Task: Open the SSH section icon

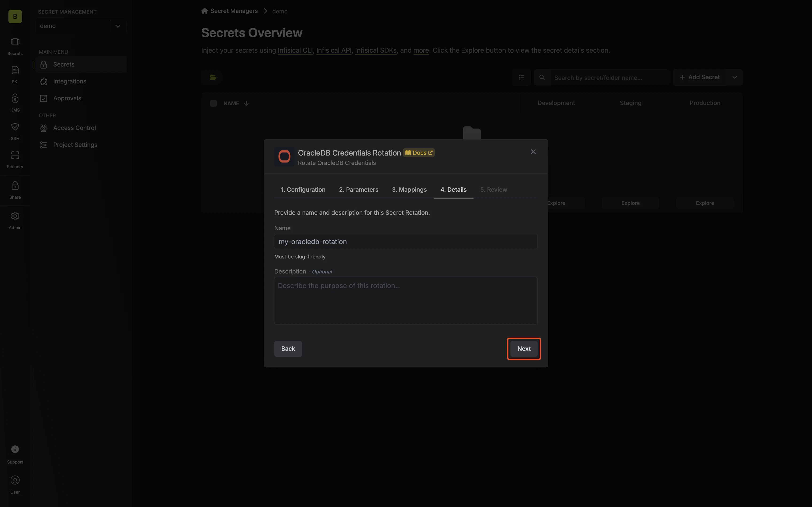Action: [x=15, y=131]
